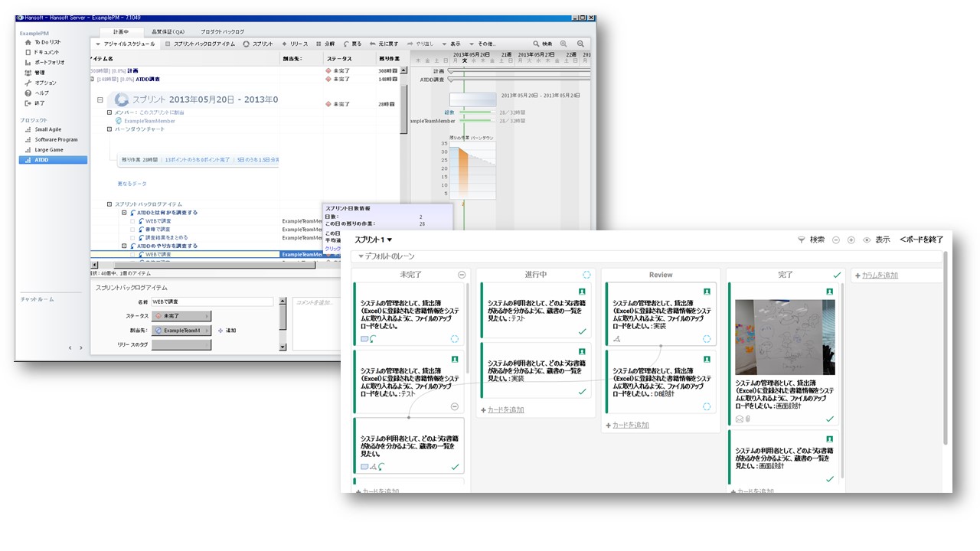Viewport: 980px width, 551px height.
Task: Switch to the 品質保証(QA) tab
Action: 168,31
